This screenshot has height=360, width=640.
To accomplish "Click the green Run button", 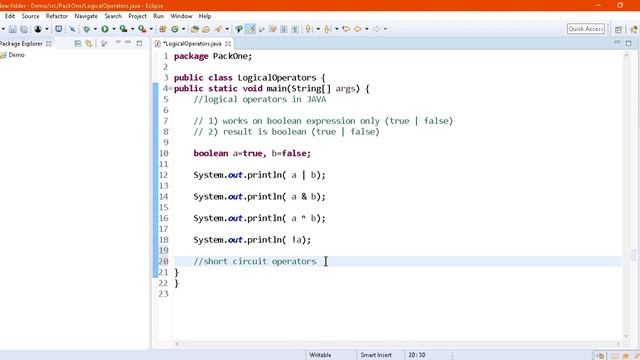I will [105, 29].
